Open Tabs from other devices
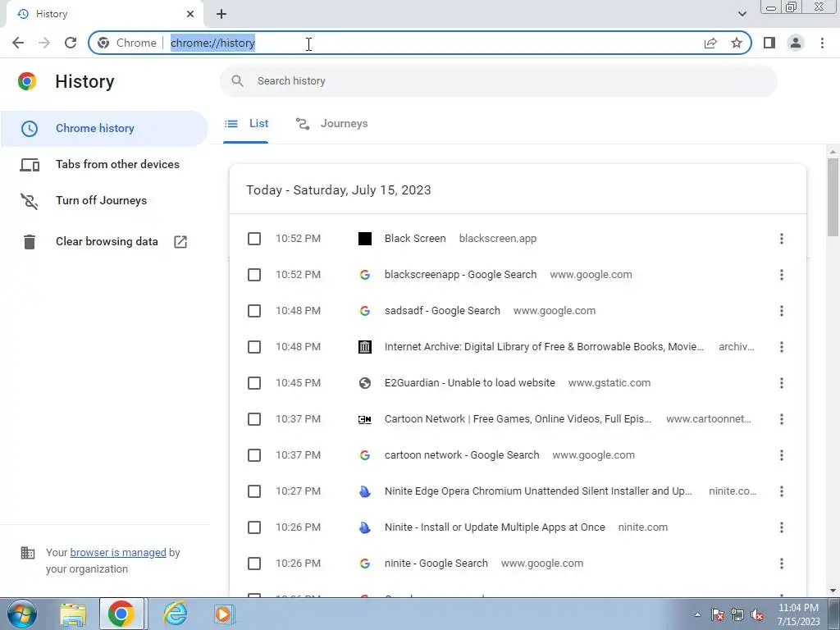This screenshot has width=840, height=630. pyautogui.click(x=104, y=164)
